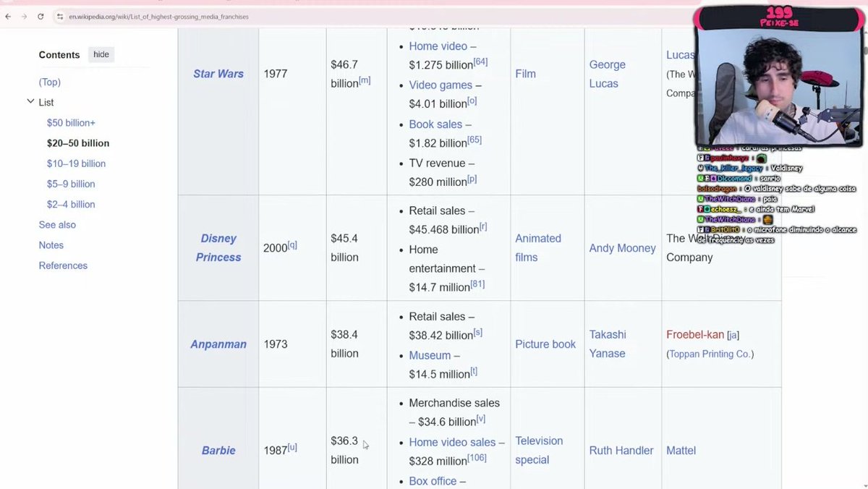Go to the $10–19 billion section
The image size is (868, 489).
(76, 163)
